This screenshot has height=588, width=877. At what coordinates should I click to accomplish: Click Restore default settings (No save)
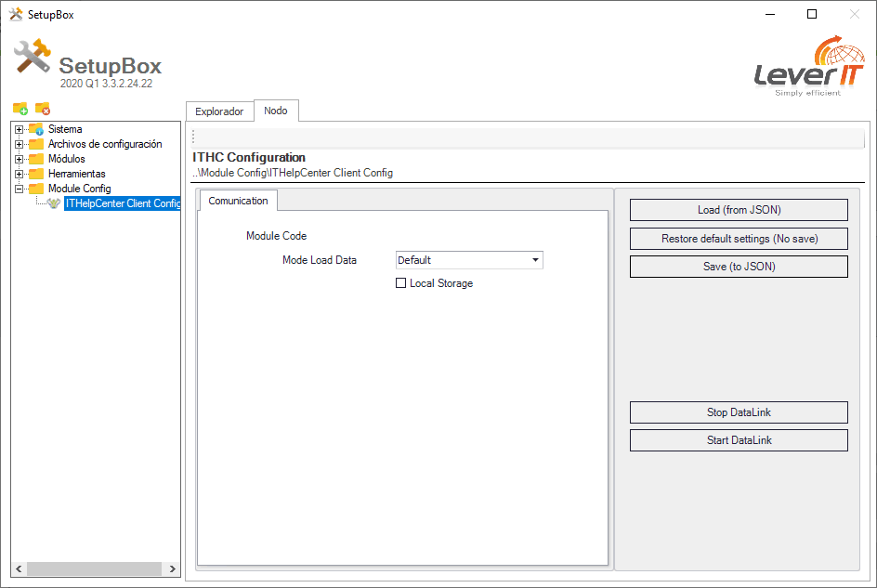pos(739,239)
